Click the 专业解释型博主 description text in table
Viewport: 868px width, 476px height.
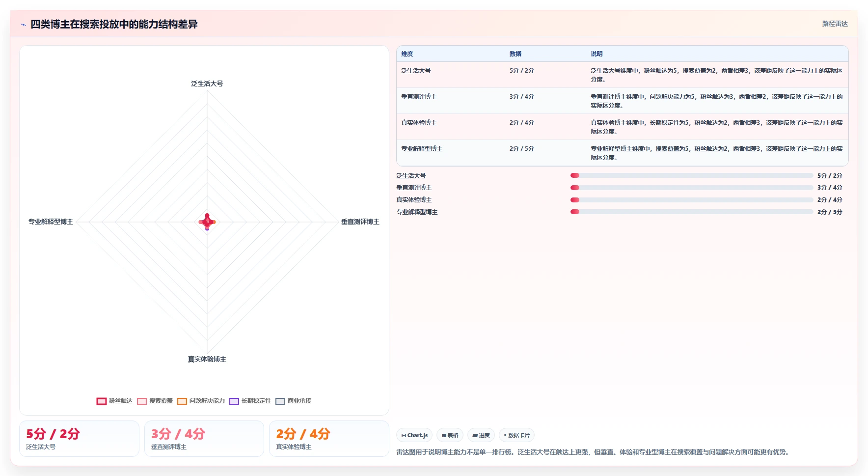click(716, 153)
